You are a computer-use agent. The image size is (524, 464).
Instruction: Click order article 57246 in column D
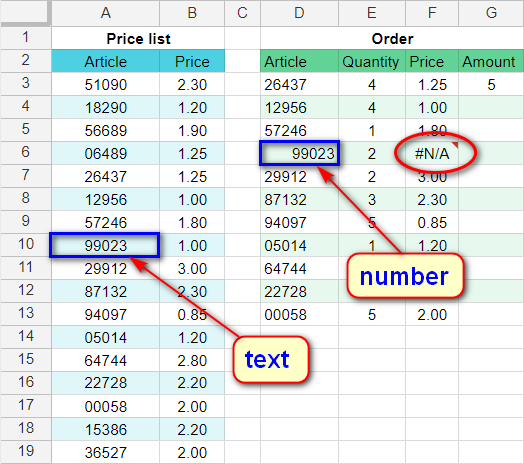(299, 130)
